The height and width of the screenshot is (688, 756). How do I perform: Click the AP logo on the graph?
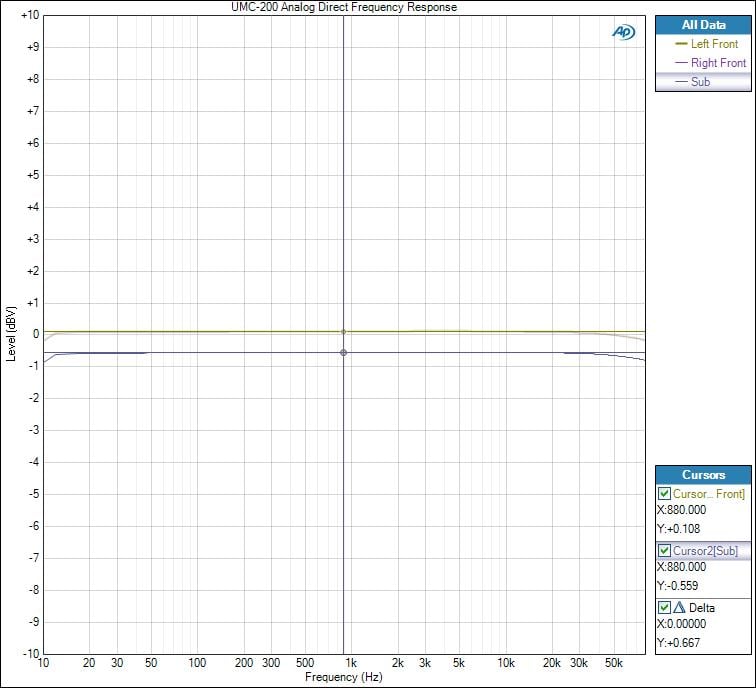click(623, 32)
